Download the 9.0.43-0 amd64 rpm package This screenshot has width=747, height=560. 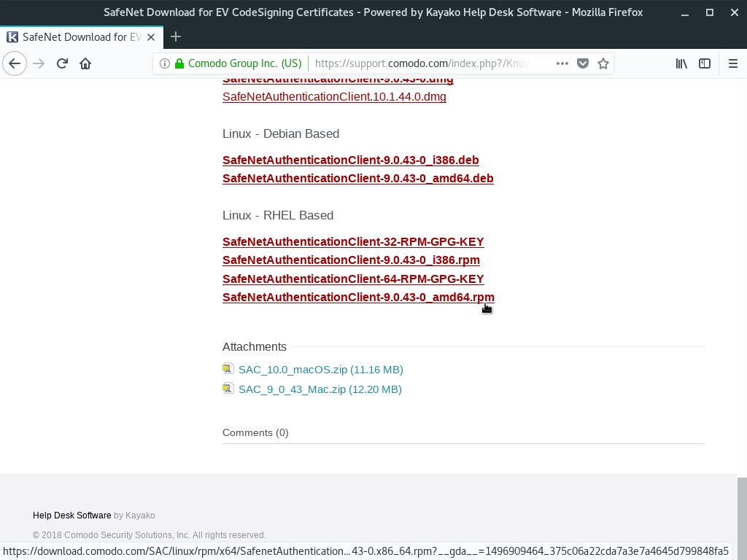(x=358, y=297)
